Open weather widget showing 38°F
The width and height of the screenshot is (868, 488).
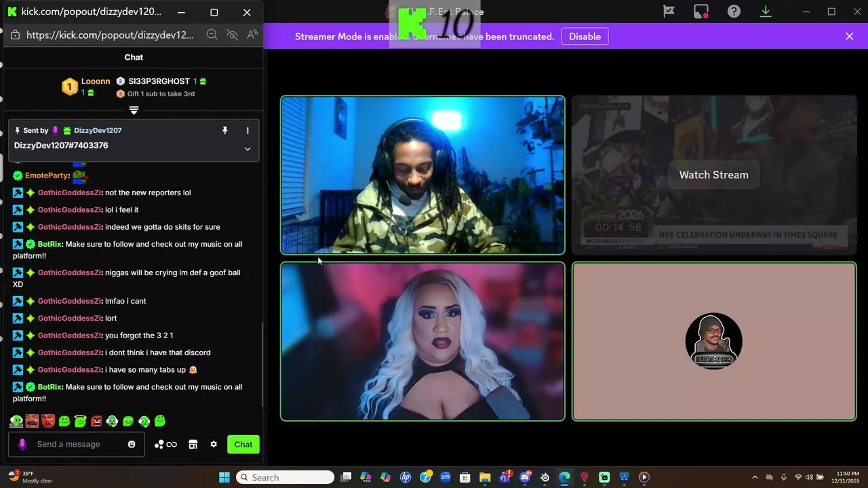pyautogui.click(x=31, y=477)
